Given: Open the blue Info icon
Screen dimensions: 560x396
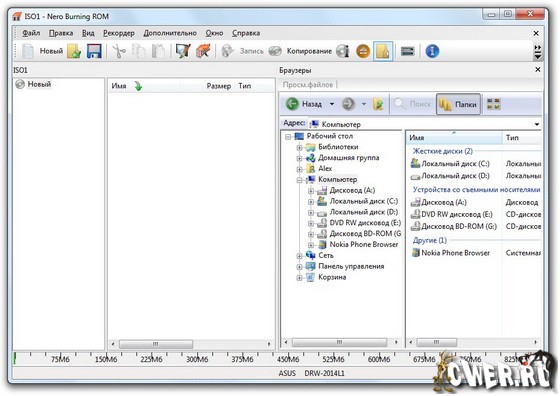Looking at the screenshot, I should 432,51.
